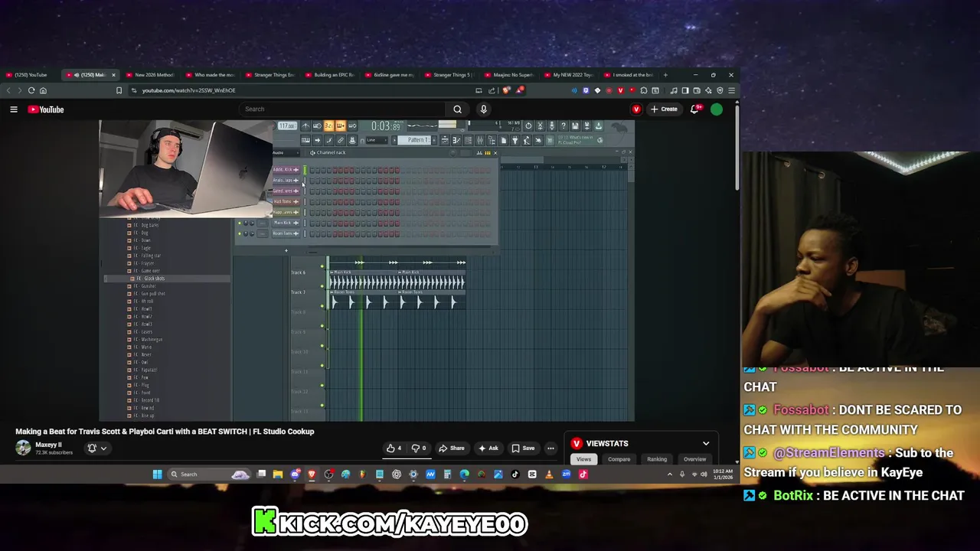Viewport: 980px width, 551px height.
Task: Open Zoom app in the taskbar
Action: [x=566, y=474]
